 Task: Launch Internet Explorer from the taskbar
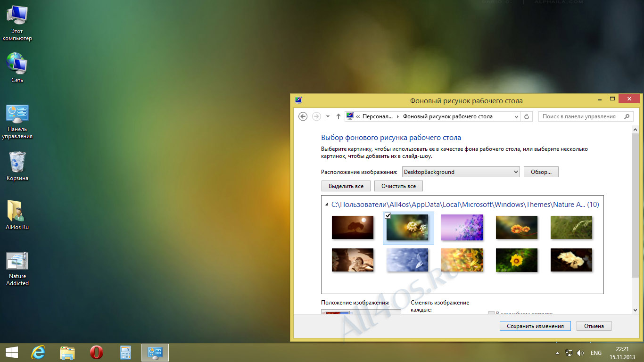click(39, 353)
